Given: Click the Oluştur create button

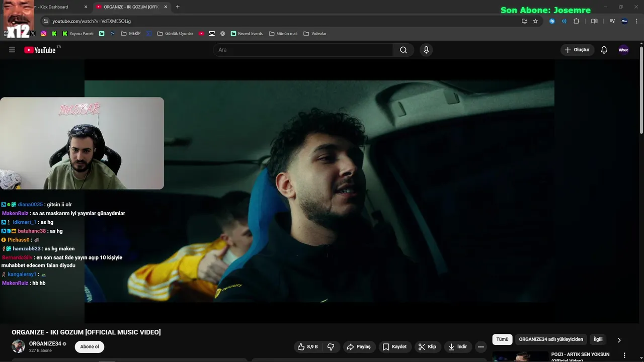Looking at the screenshot, I should point(577,50).
